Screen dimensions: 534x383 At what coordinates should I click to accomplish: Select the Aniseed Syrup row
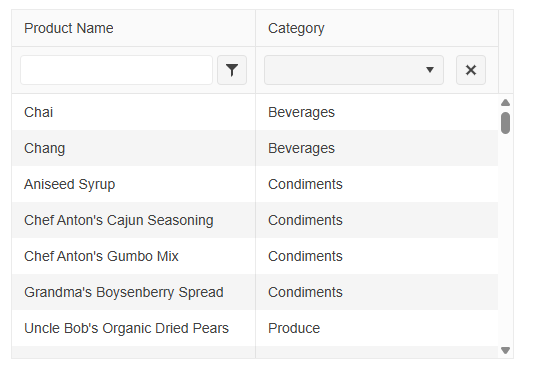[255, 184]
